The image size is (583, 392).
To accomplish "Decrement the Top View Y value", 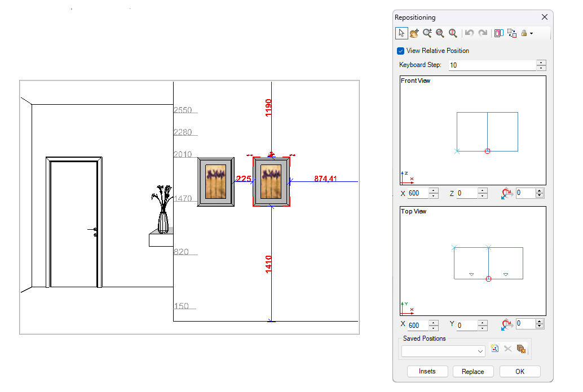I will point(483,328).
